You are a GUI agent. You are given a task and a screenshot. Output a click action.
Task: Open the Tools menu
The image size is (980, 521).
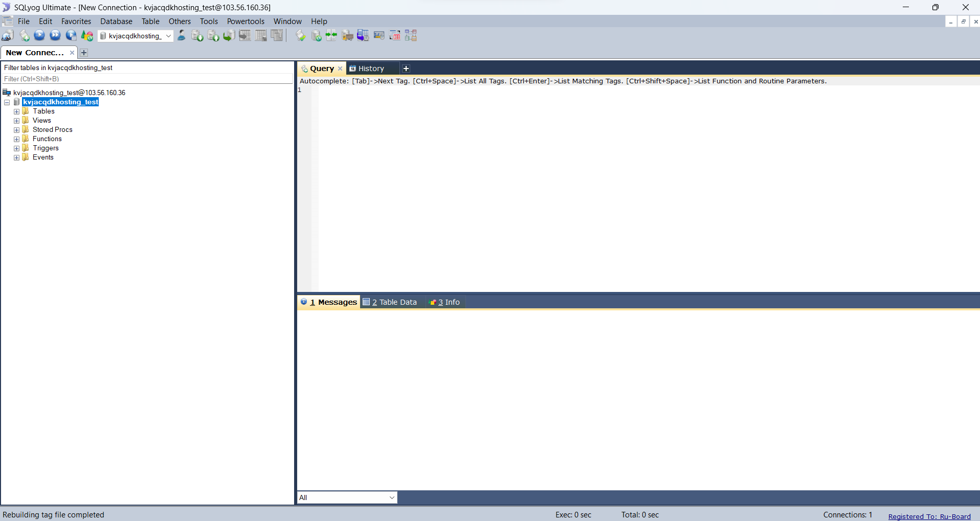coord(209,21)
